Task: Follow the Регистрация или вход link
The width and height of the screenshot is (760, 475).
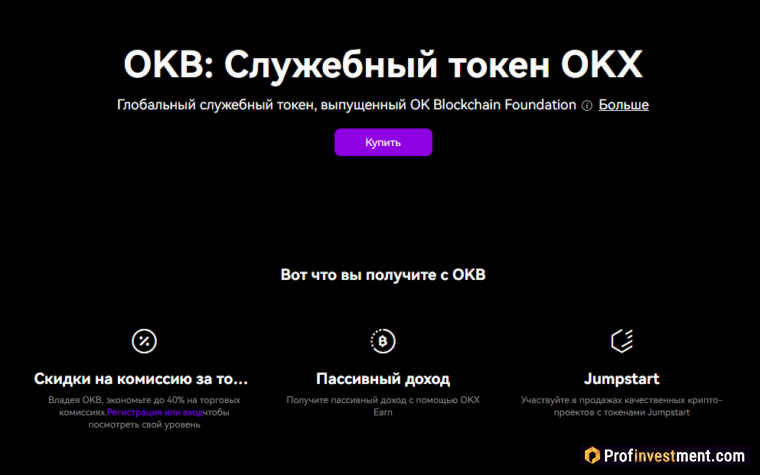Action: point(155,412)
